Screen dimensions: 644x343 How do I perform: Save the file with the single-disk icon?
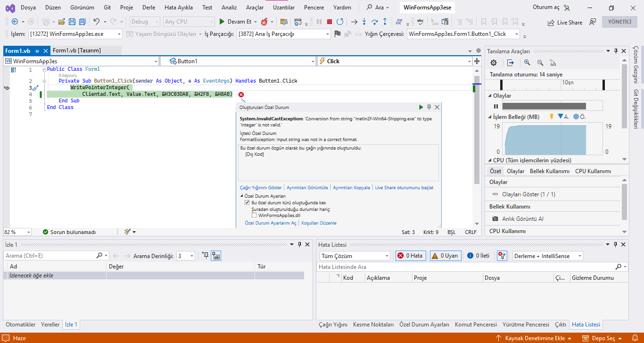72,22
